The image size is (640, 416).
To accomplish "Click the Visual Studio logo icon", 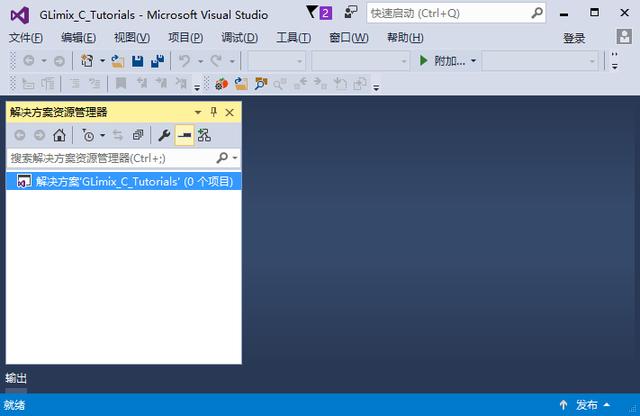I will (x=20, y=15).
